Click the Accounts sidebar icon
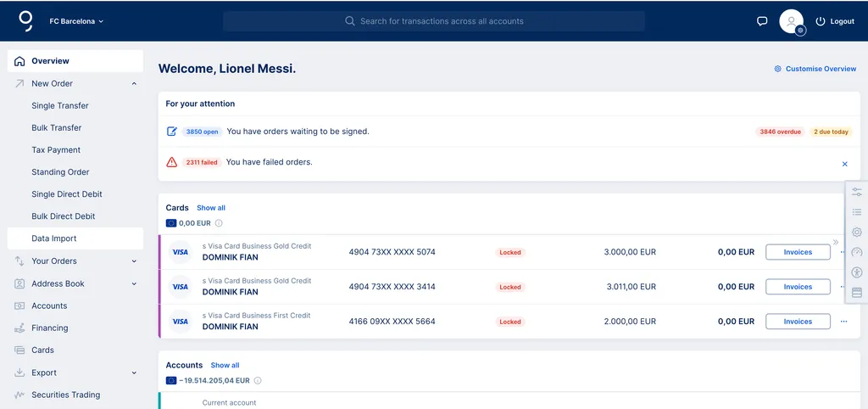868x409 pixels. click(19, 306)
